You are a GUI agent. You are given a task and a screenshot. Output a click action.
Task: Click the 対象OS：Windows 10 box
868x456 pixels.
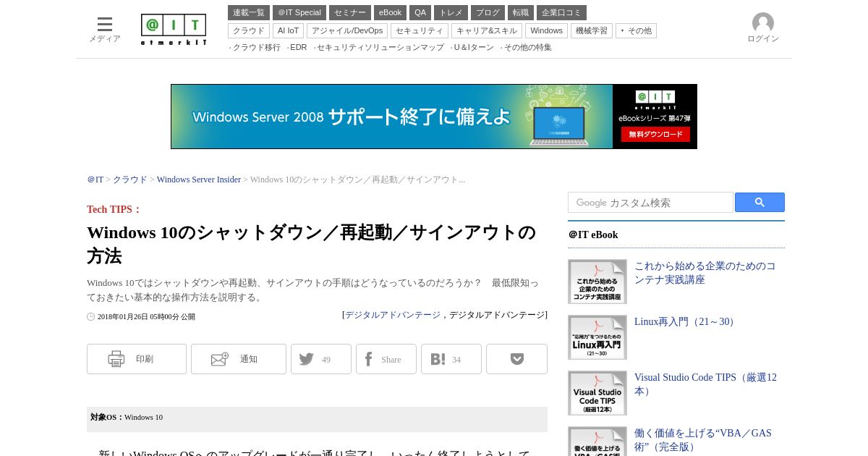coord(317,419)
